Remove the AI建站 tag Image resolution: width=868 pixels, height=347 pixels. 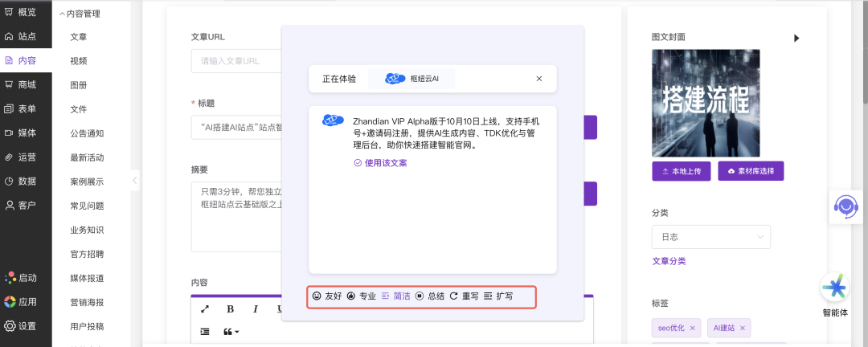[x=743, y=329]
